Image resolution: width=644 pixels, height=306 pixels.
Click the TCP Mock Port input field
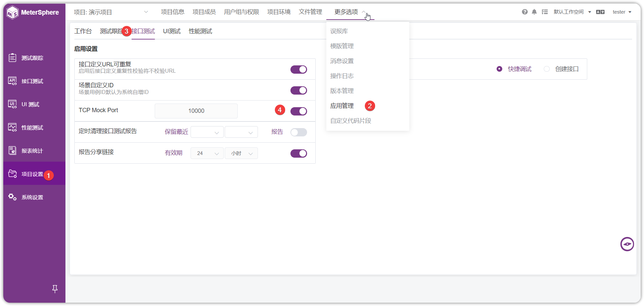pyautogui.click(x=196, y=111)
